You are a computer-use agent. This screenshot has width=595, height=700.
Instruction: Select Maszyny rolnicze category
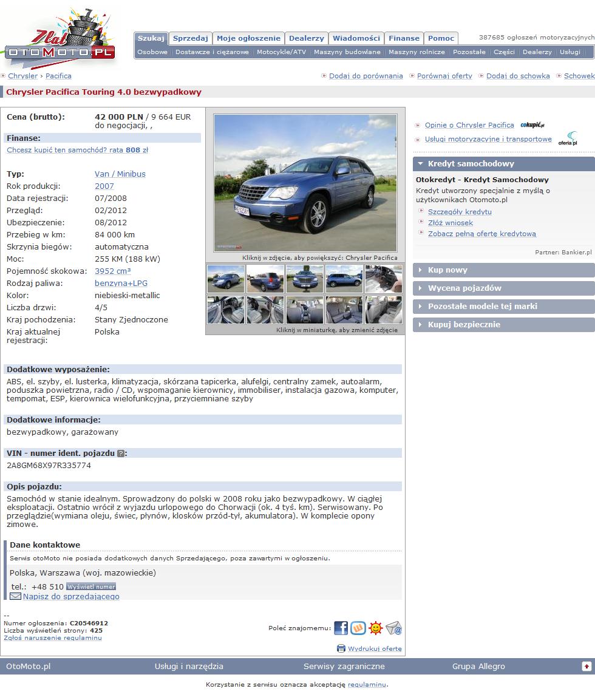click(x=417, y=52)
